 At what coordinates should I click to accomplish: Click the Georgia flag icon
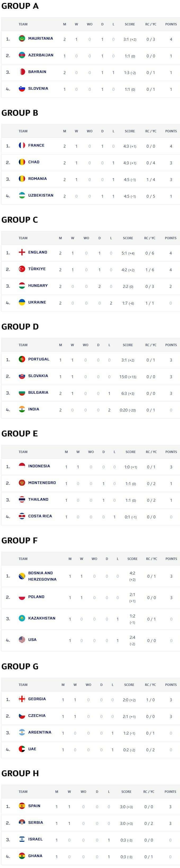pyautogui.click(x=22, y=699)
